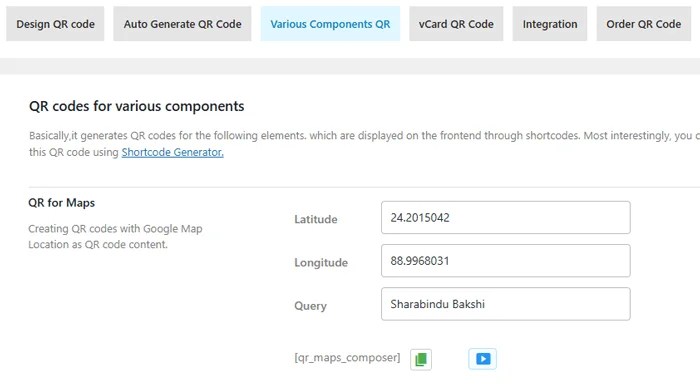Click the QR codes for various components heading
This screenshot has height=385, width=700.
pyautogui.click(x=137, y=106)
